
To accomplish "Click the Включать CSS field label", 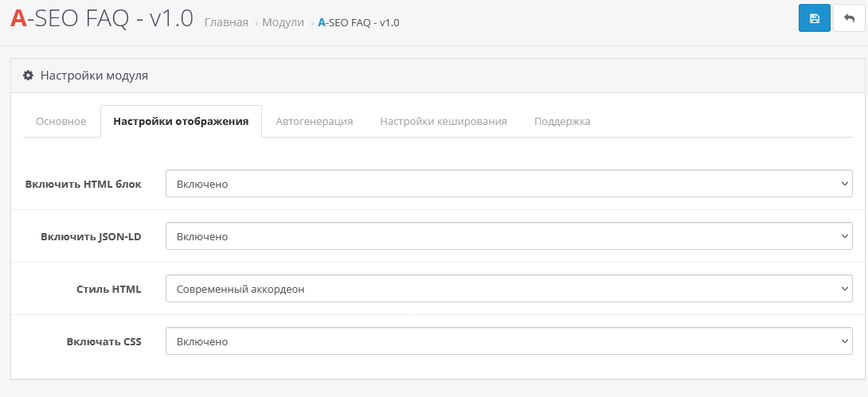I will (104, 341).
